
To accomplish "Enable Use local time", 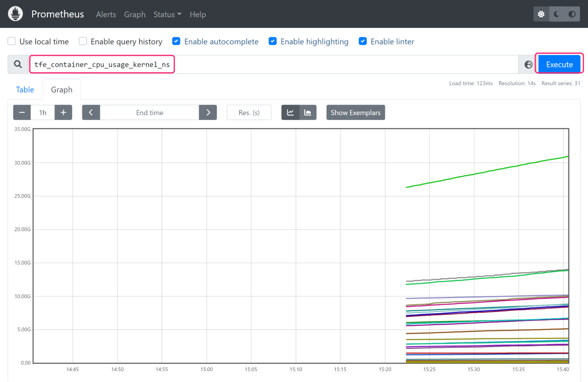I will click(x=11, y=41).
